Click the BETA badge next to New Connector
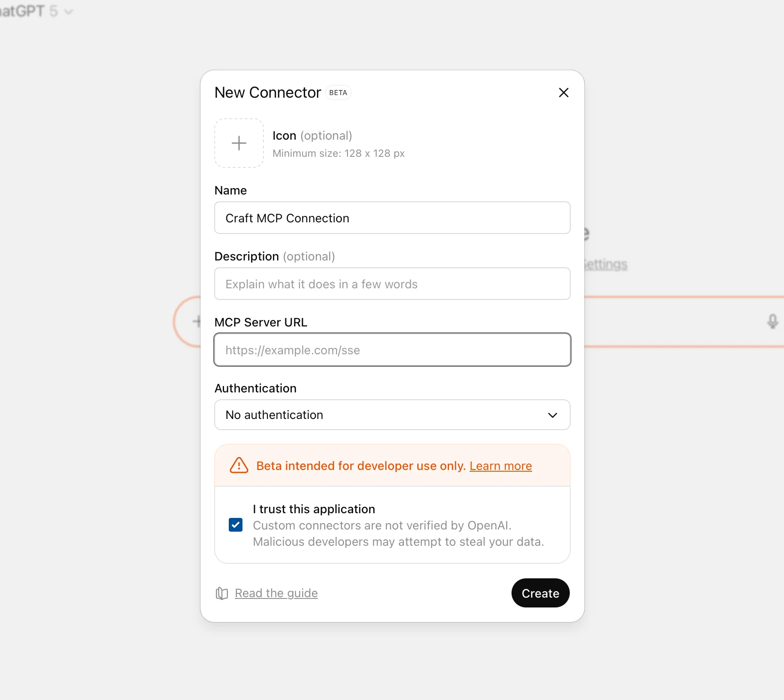784x700 pixels. [x=338, y=93]
